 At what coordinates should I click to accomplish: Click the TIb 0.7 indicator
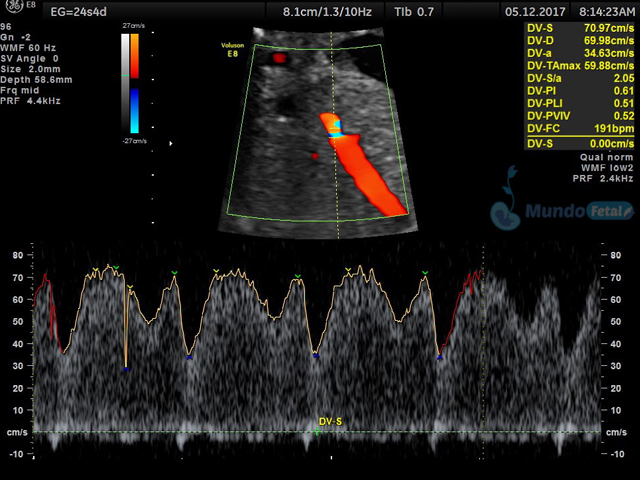coord(413,11)
